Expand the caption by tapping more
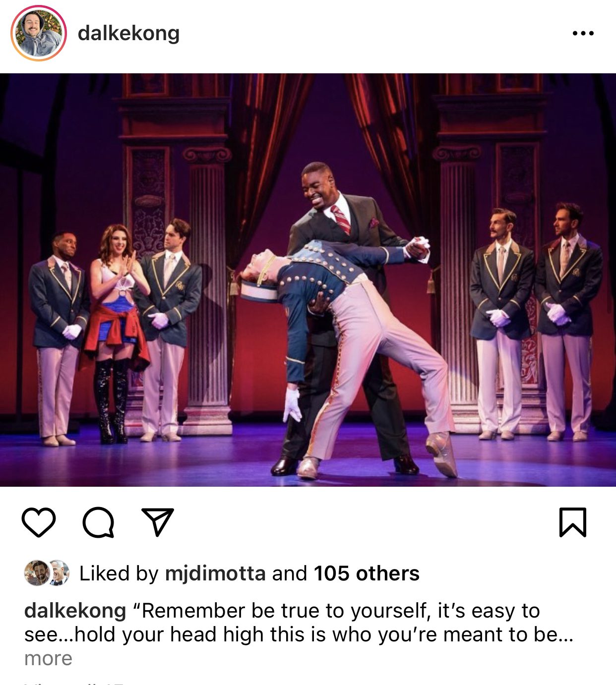The height and width of the screenshot is (685, 616). [x=48, y=658]
